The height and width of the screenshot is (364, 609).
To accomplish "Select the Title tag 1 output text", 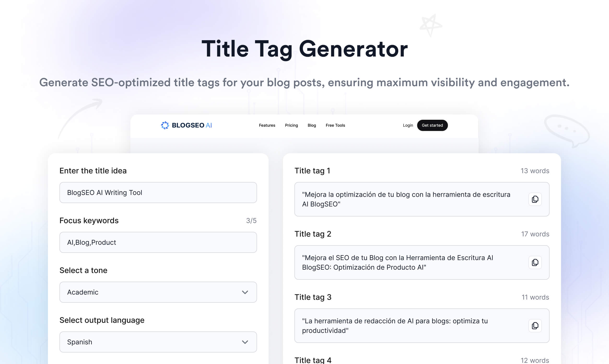I will (x=405, y=199).
